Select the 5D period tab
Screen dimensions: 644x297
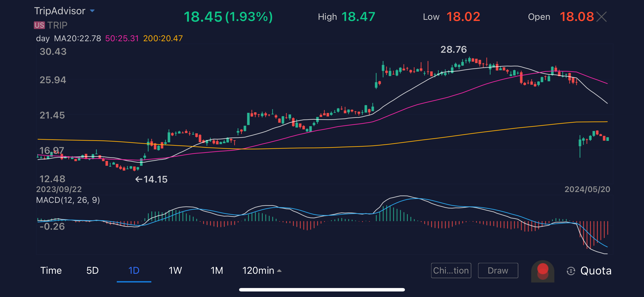click(x=92, y=271)
